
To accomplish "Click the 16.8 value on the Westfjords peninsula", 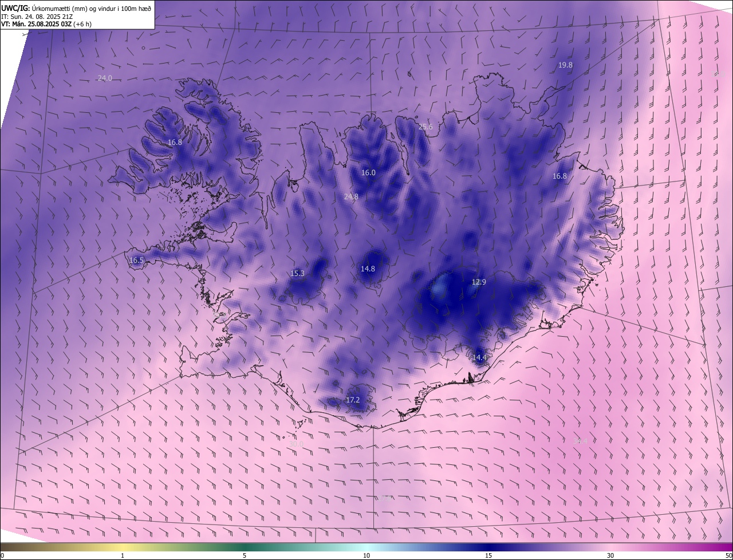I will [175, 142].
